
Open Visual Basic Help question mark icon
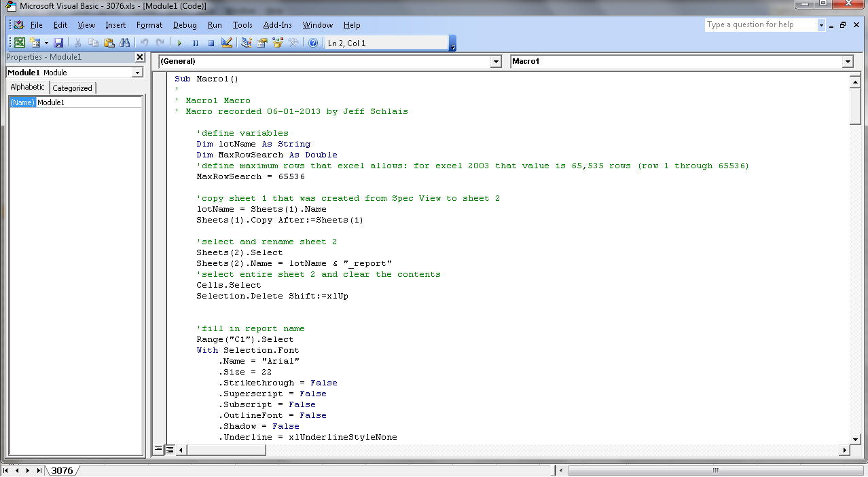click(313, 43)
